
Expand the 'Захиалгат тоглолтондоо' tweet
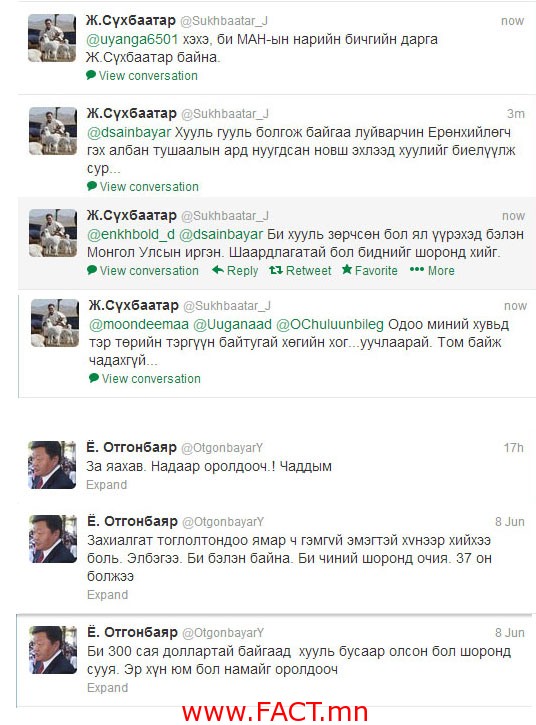tap(107, 595)
